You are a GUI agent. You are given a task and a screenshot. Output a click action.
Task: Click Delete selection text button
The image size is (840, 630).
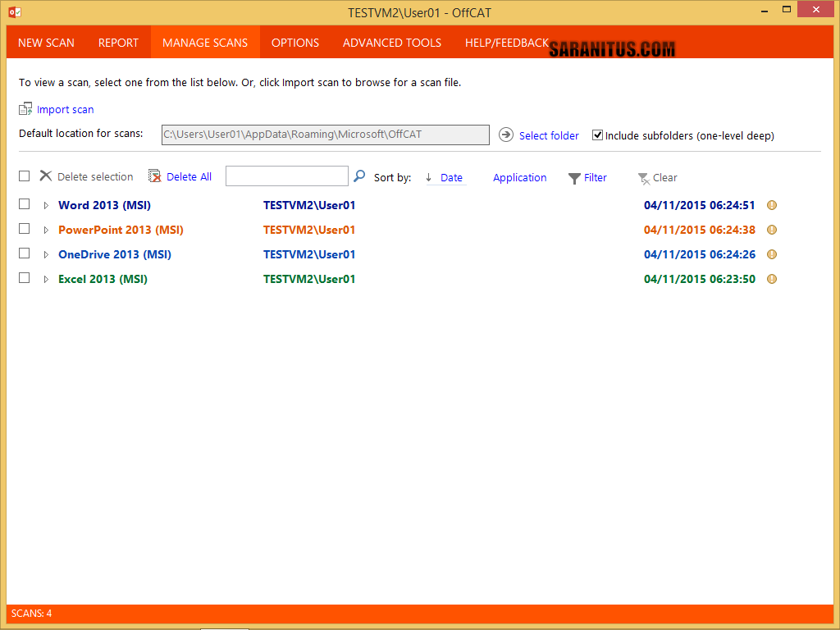click(x=95, y=177)
